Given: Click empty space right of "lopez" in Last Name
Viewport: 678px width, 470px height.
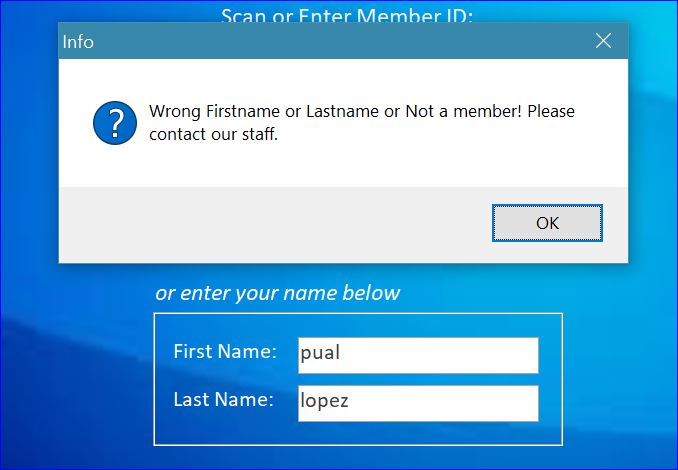Looking at the screenshot, I should click(x=443, y=403).
